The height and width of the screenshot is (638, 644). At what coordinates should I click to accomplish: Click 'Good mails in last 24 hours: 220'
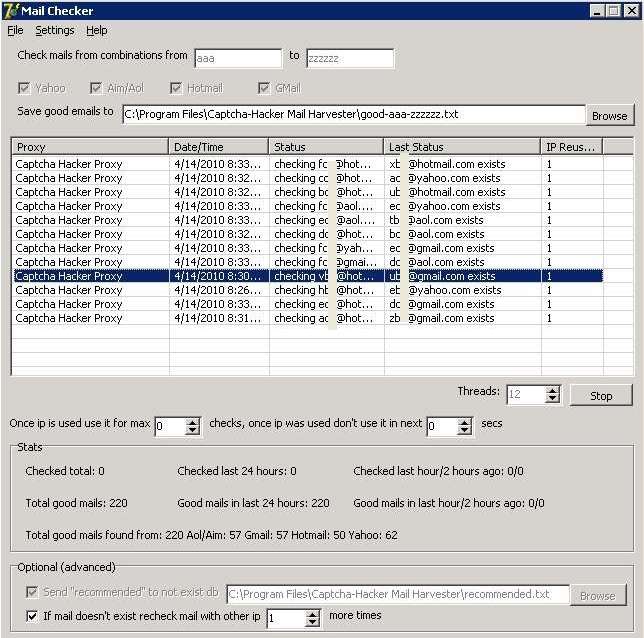(x=253, y=503)
